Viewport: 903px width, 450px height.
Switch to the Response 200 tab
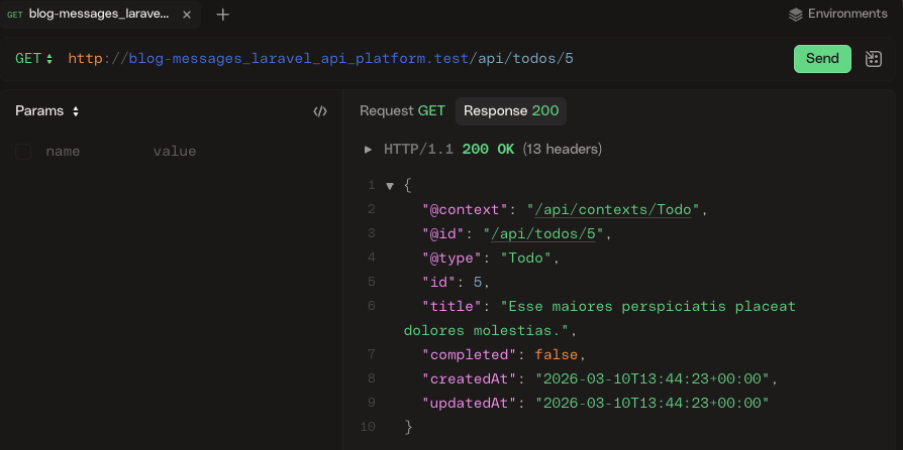coord(511,111)
